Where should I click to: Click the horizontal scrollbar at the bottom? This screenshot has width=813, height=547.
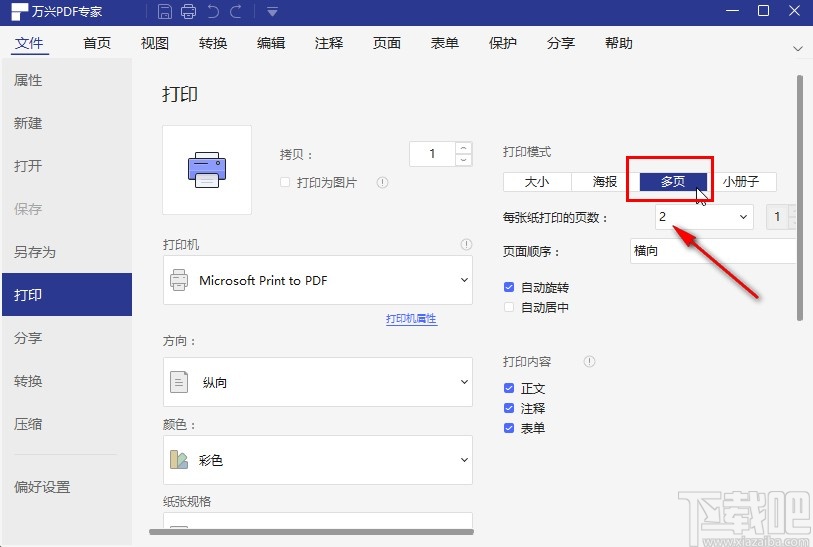click(x=312, y=531)
